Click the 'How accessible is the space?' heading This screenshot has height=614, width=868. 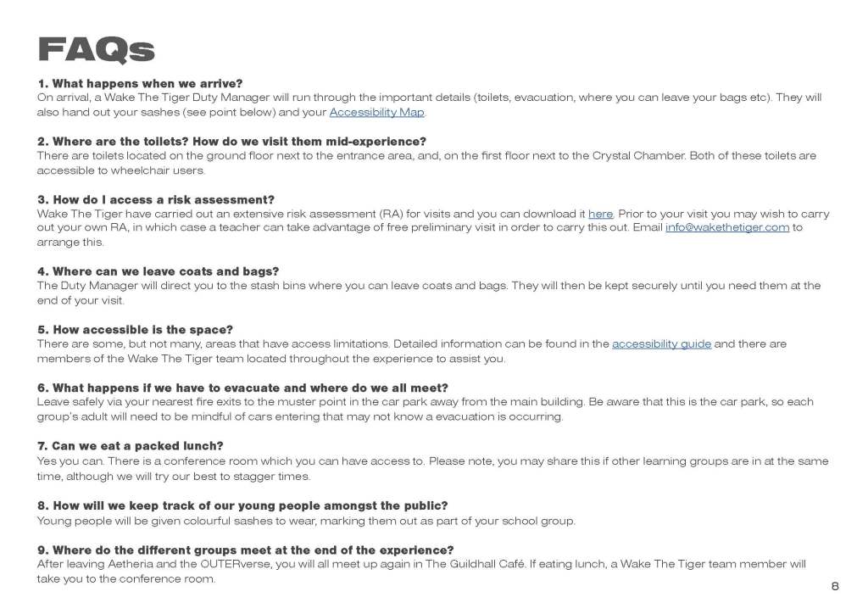[135, 330]
